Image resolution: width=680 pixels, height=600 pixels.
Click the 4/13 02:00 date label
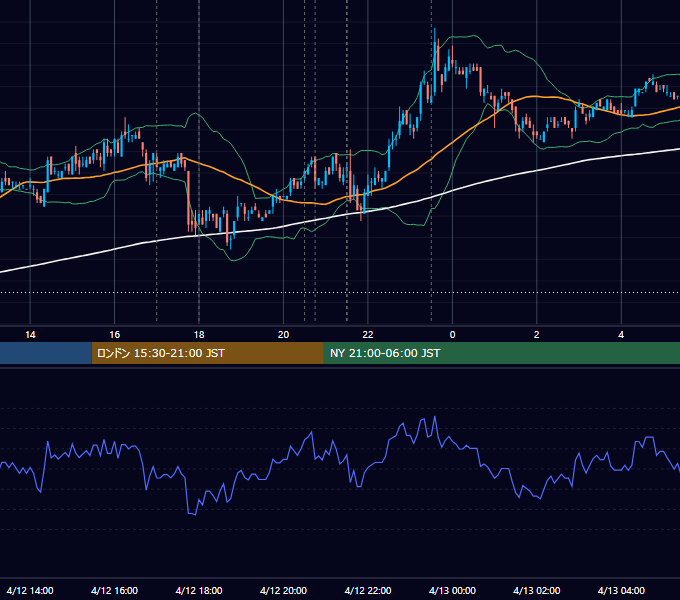pyautogui.click(x=536, y=590)
